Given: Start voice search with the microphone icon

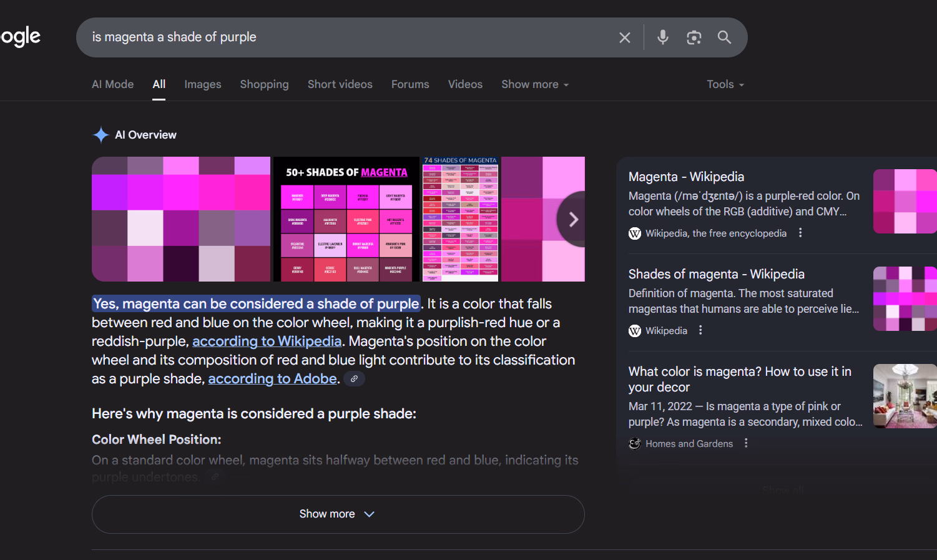Looking at the screenshot, I should click(662, 37).
